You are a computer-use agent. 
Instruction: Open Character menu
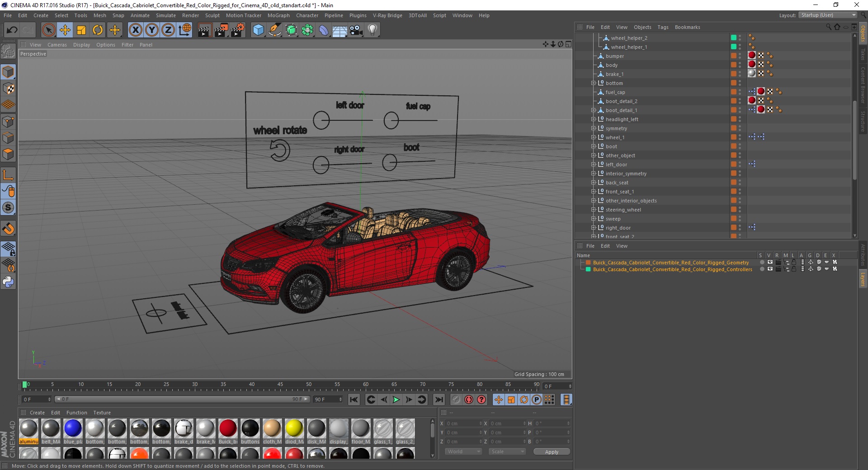click(x=307, y=15)
